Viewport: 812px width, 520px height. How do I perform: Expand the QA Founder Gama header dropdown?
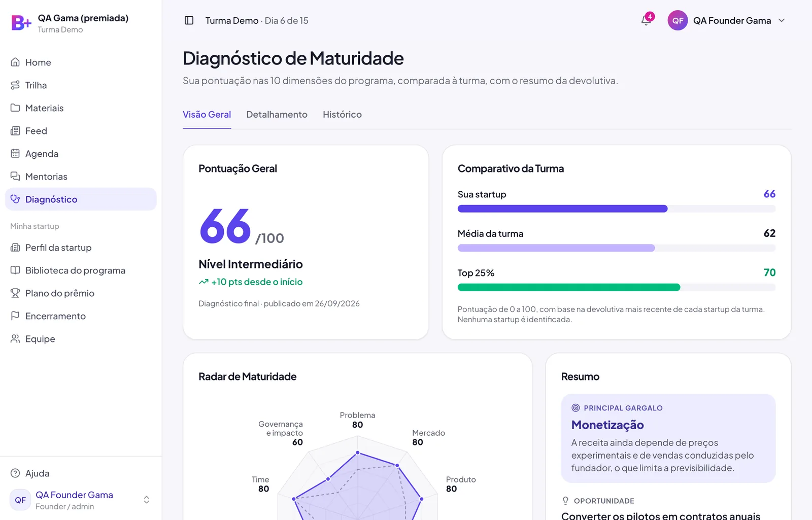(782, 20)
